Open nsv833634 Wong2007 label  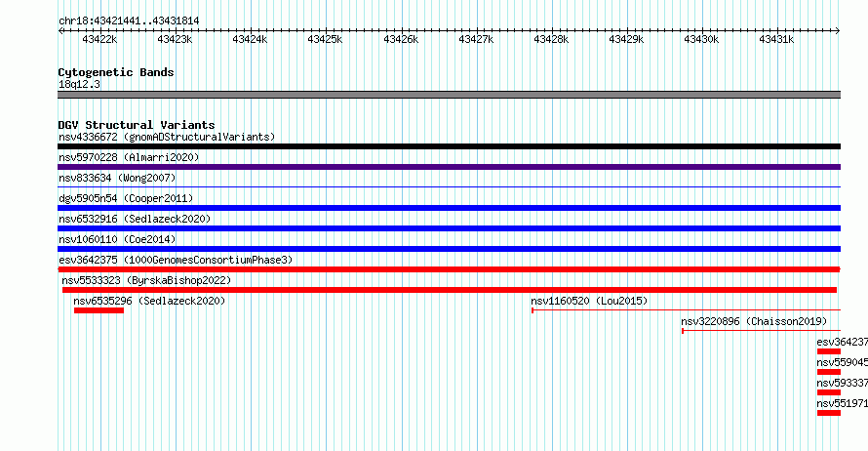point(117,178)
